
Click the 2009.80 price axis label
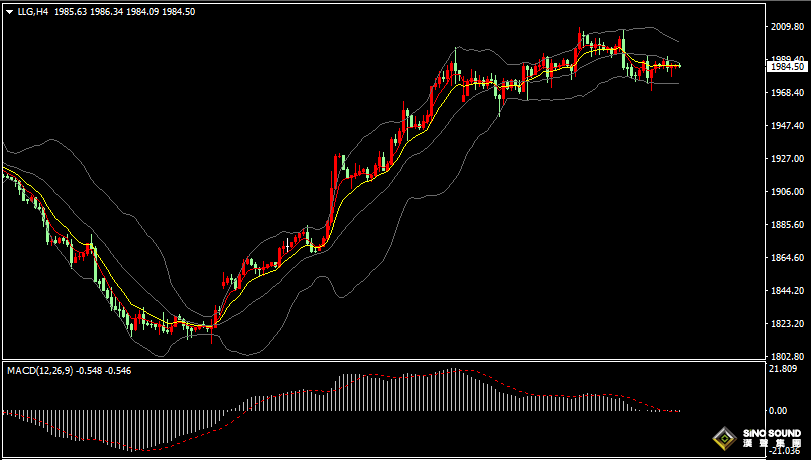coord(787,28)
